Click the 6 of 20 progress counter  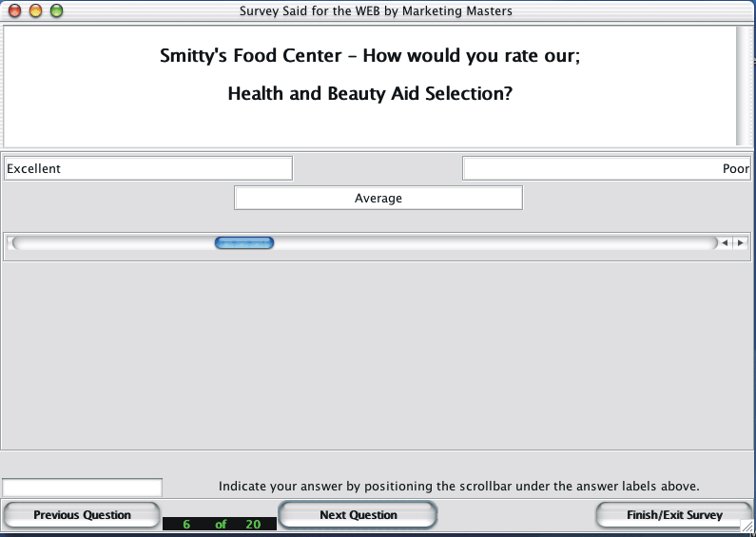[220, 524]
